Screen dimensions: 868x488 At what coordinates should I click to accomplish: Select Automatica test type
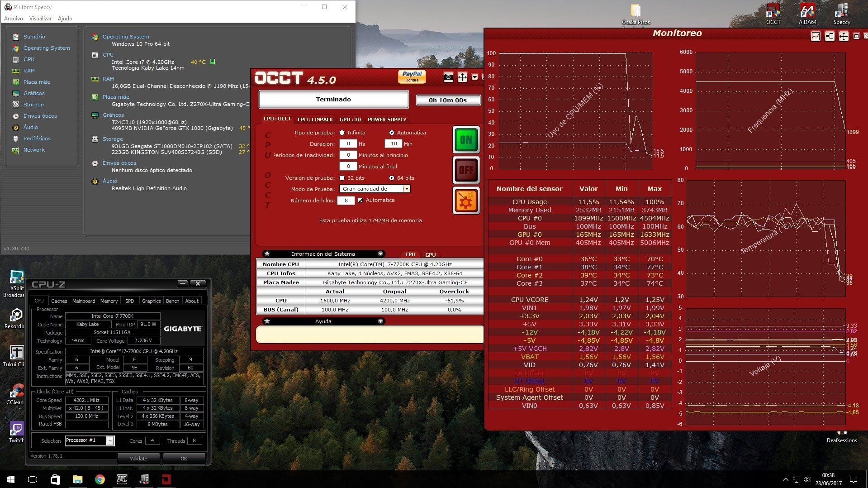[x=392, y=133]
